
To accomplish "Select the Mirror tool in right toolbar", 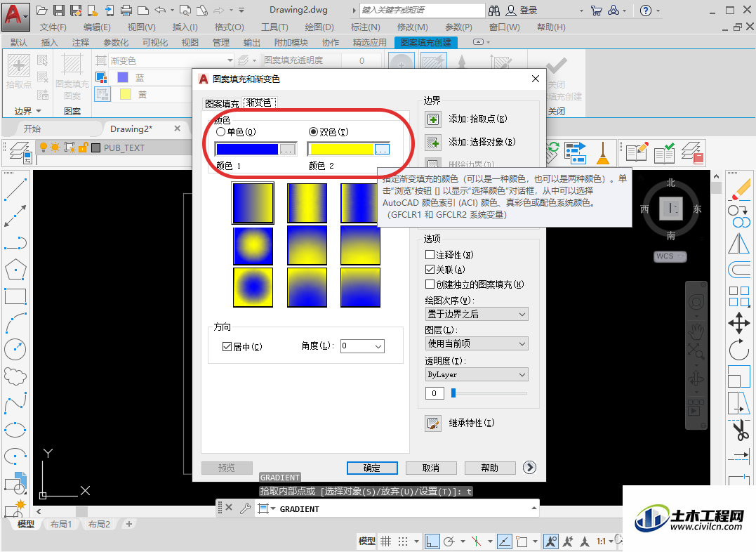I will point(738,243).
